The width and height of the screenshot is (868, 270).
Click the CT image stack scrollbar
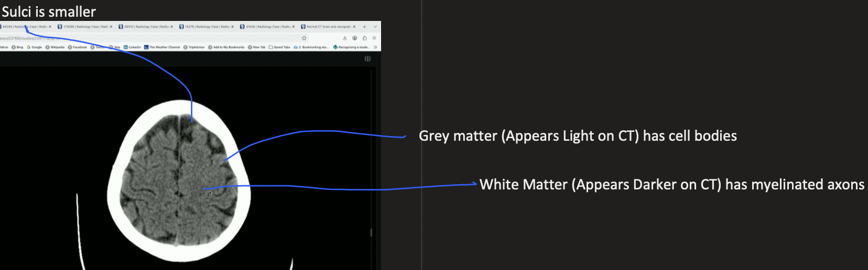[371, 232]
